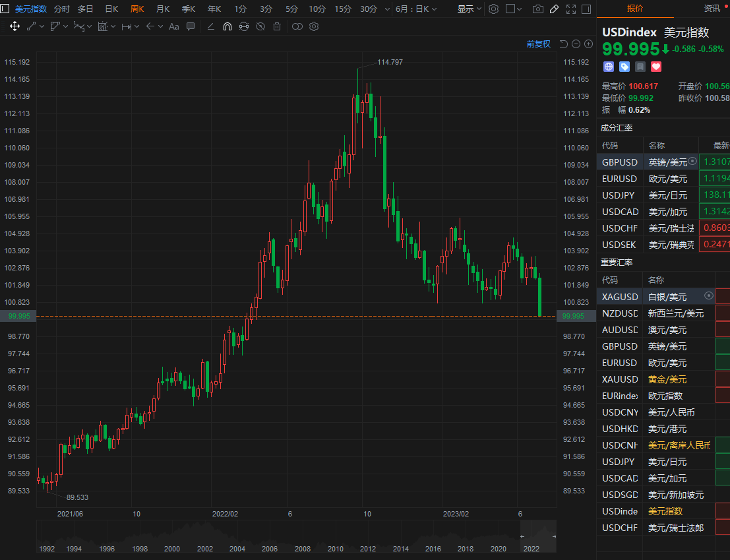Zoom in chart with plus circle
The image size is (730, 560).
(x=588, y=44)
